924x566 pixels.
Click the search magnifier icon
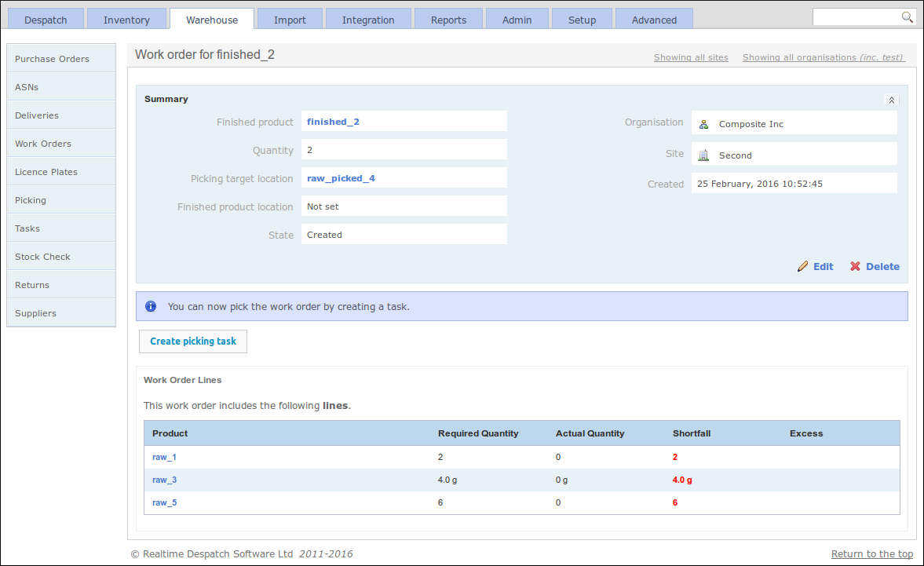point(907,17)
